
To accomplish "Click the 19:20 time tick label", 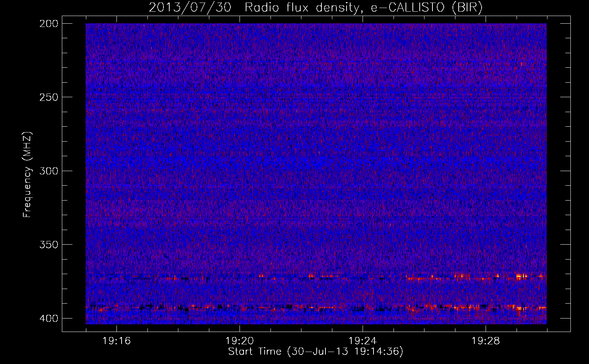I will pos(240,341).
